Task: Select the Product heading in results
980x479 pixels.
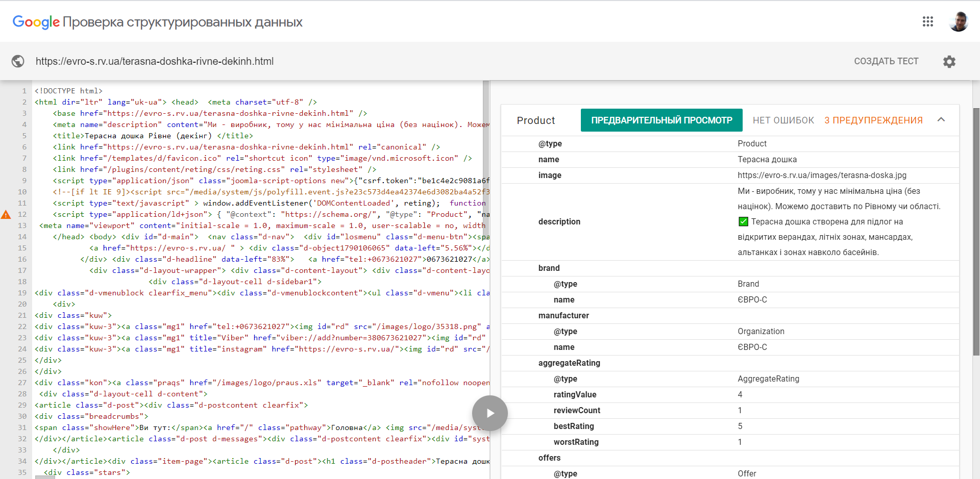Action: click(x=536, y=120)
